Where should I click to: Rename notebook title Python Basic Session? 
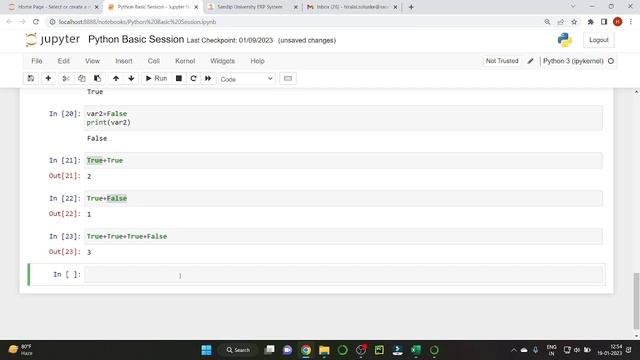click(x=136, y=40)
